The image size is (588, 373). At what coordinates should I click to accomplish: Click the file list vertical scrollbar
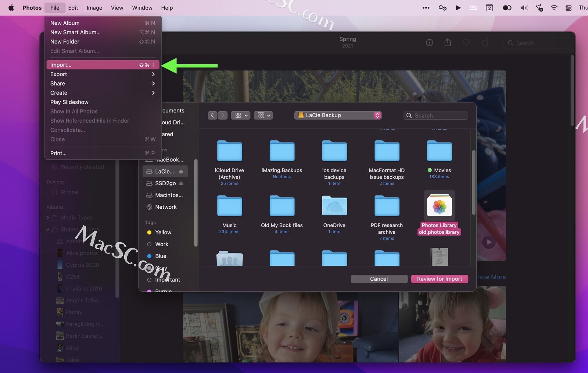click(473, 183)
